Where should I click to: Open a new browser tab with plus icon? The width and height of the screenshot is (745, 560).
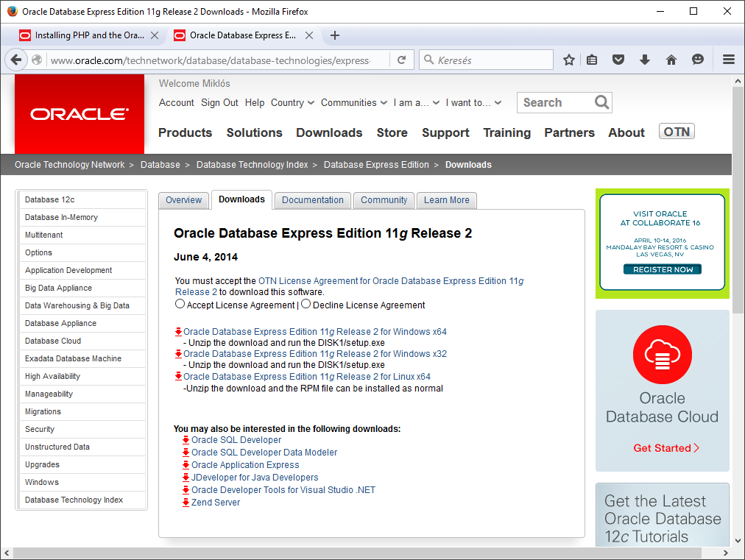click(334, 35)
